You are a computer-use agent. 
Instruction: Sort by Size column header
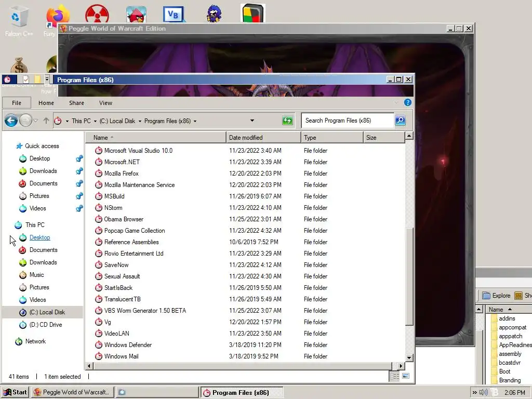tap(384, 137)
